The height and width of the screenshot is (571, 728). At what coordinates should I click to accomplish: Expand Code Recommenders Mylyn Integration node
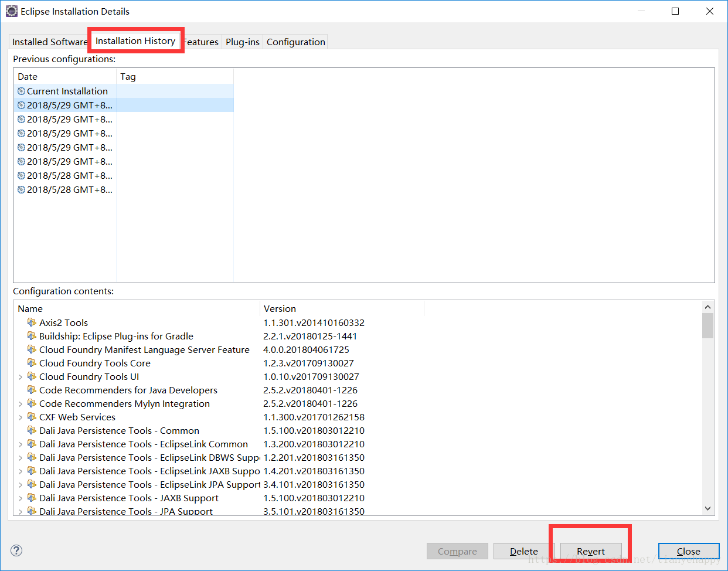(x=21, y=404)
